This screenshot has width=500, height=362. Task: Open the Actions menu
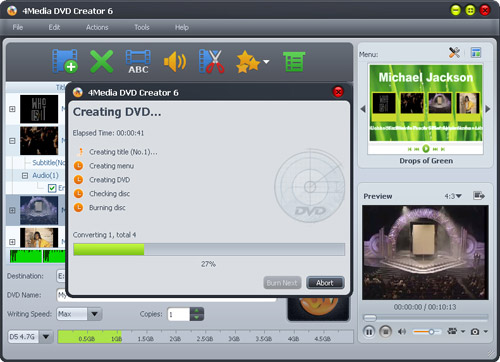(97, 27)
